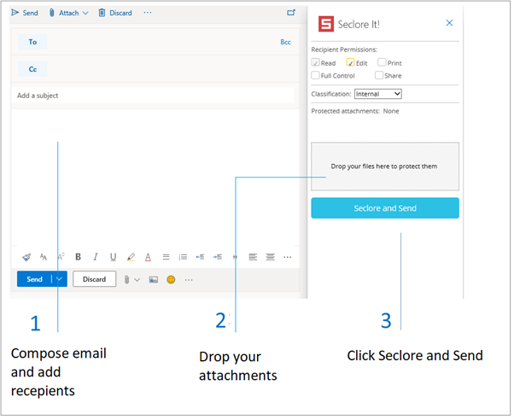Select the Format painter icon
The width and height of the screenshot is (514, 420).
[x=26, y=258]
